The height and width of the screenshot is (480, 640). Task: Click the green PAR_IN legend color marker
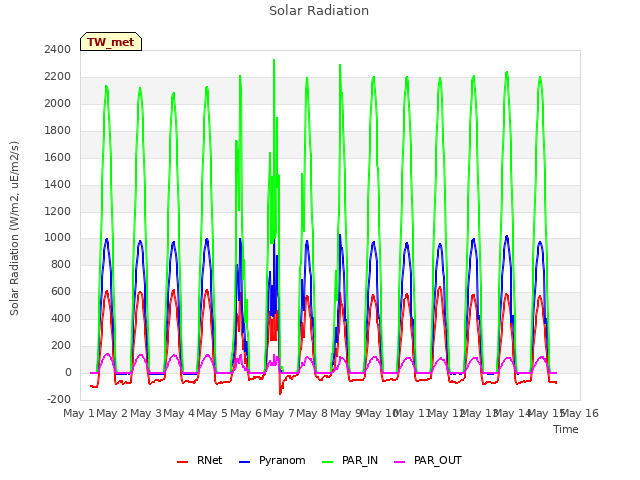click(x=328, y=462)
